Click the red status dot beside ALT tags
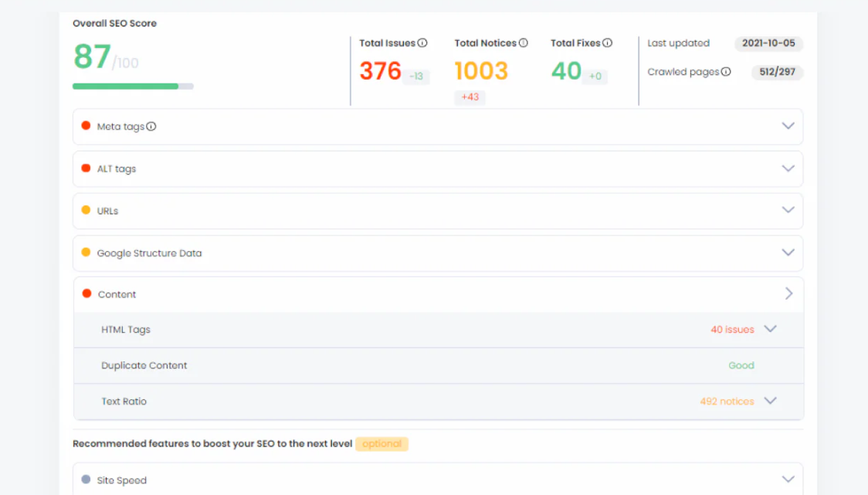The height and width of the screenshot is (495, 868). tap(87, 168)
